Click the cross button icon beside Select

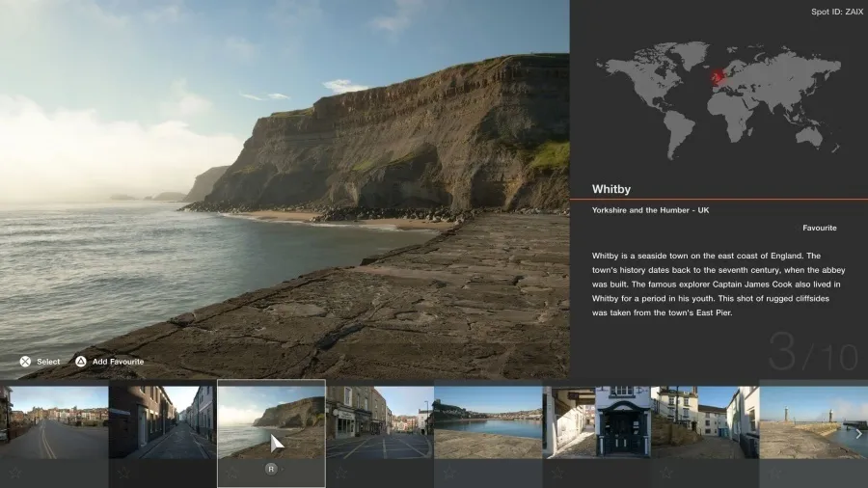pos(25,362)
